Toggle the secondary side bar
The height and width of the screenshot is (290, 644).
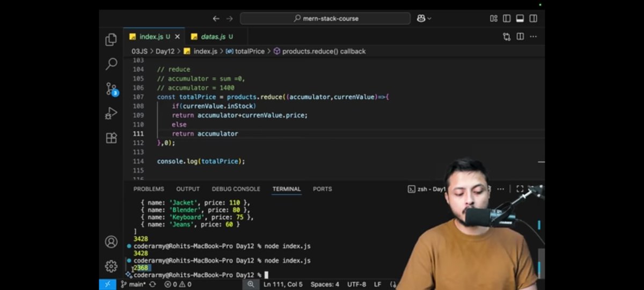[x=533, y=18]
